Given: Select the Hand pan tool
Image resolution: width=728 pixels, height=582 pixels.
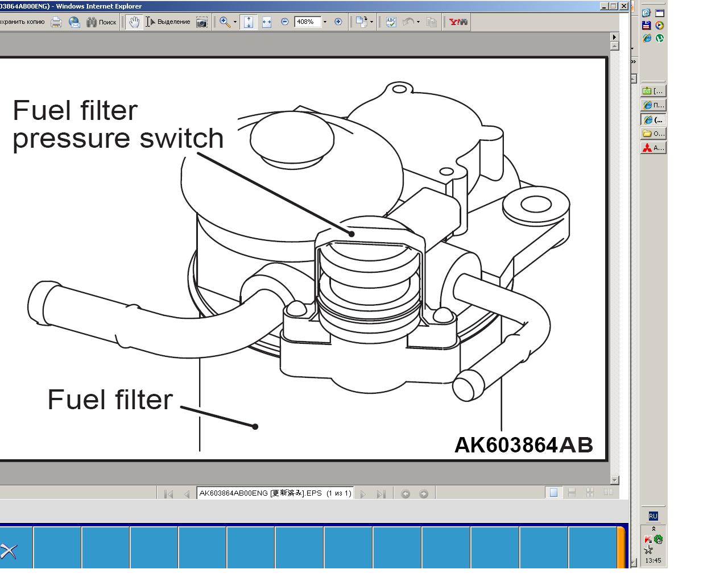Looking at the screenshot, I should (x=134, y=22).
